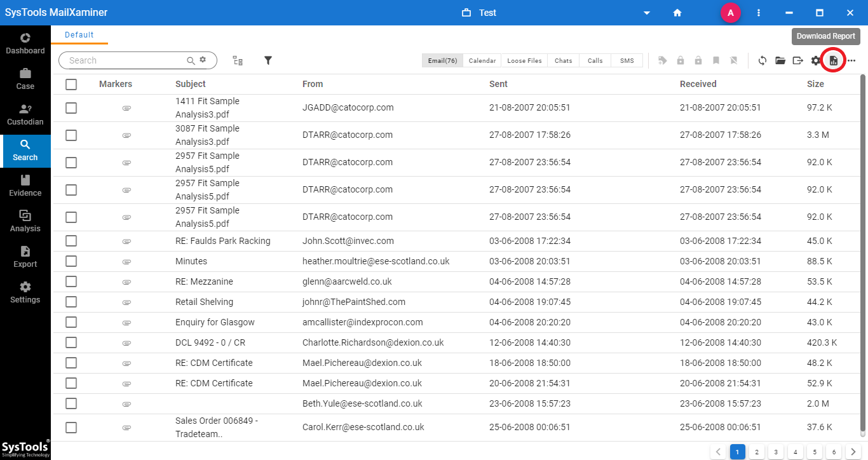Image resolution: width=868 pixels, height=460 pixels.
Task: Click the open folder toolbar icon
Action: 780,60
